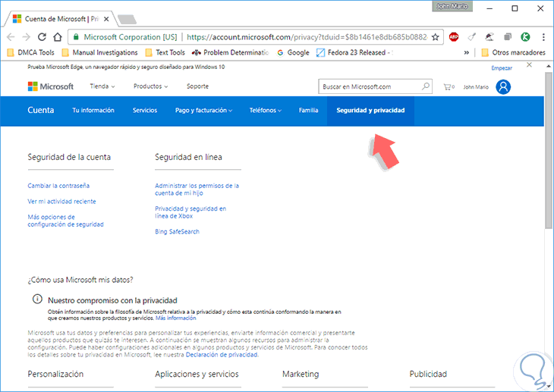
Task: Open the Manual Investigations bookmark folder
Action: [x=99, y=52]
